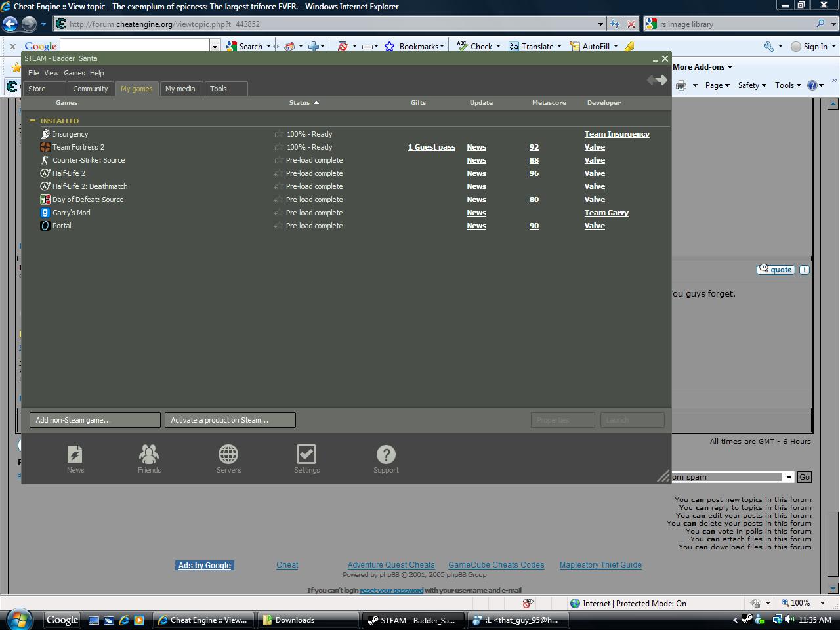Click the Day of Defeat: Source icon
The height and width of the screenshot is (630, 840).
(x=45, y=199)
